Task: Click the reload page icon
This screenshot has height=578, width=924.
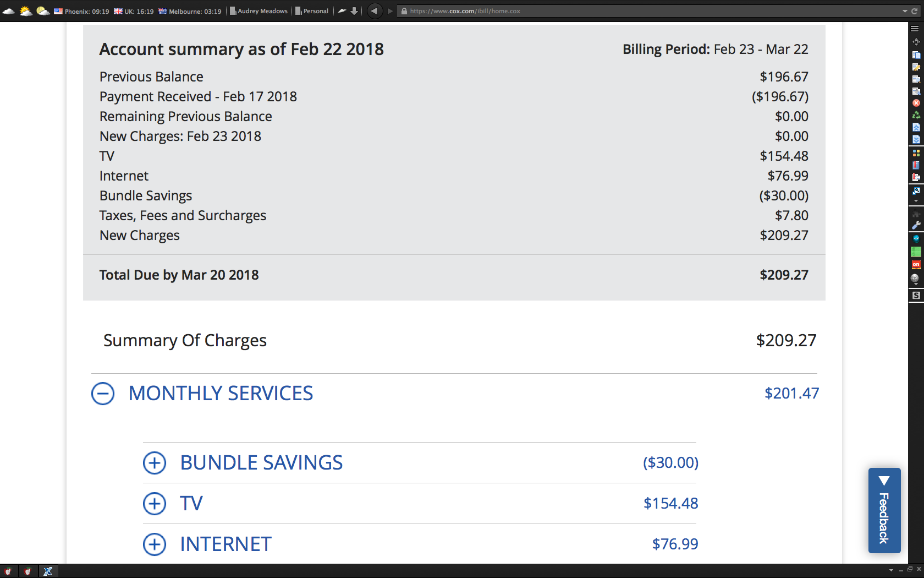Action: [915, 11]
